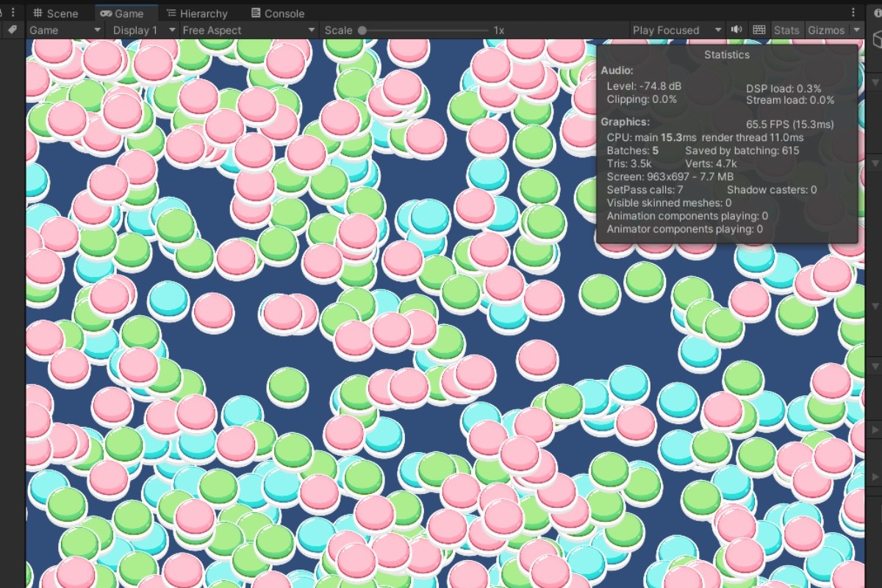
Task: Open the Display 1 dropdown
Action: pyautogui.click(x=143, y=30)
